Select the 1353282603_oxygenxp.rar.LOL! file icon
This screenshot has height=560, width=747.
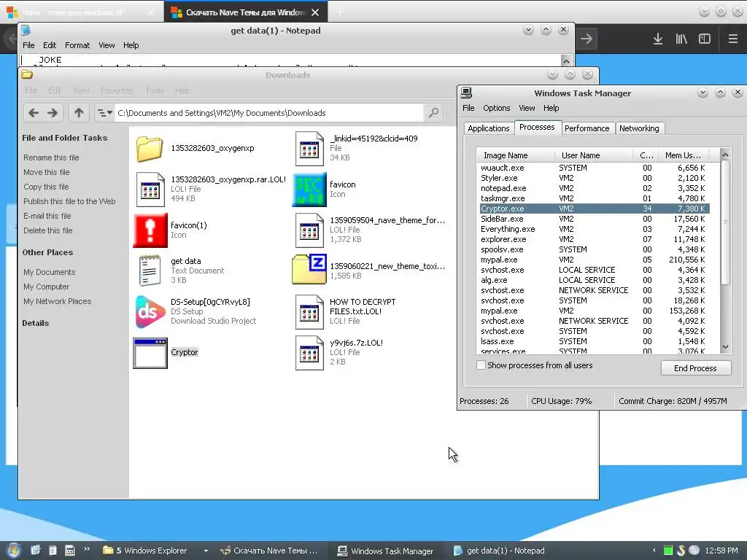point(150,190)
